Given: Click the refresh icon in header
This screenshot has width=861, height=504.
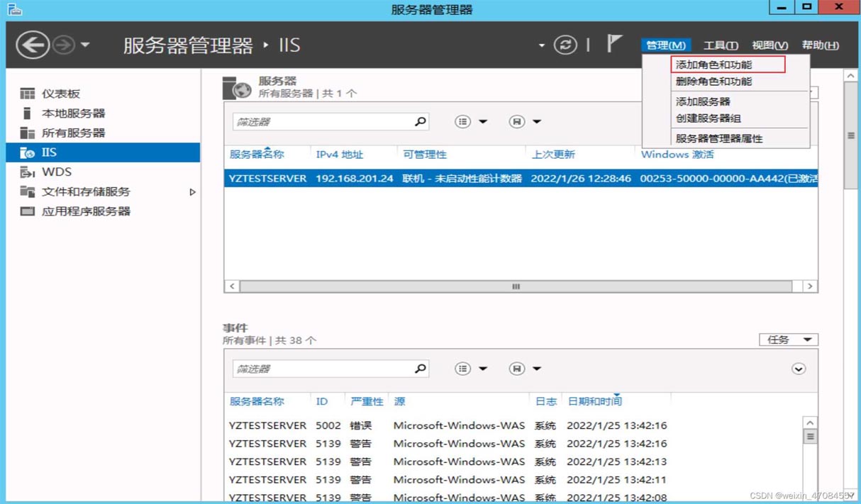Looking at the screenshot, I should point(565,45).
